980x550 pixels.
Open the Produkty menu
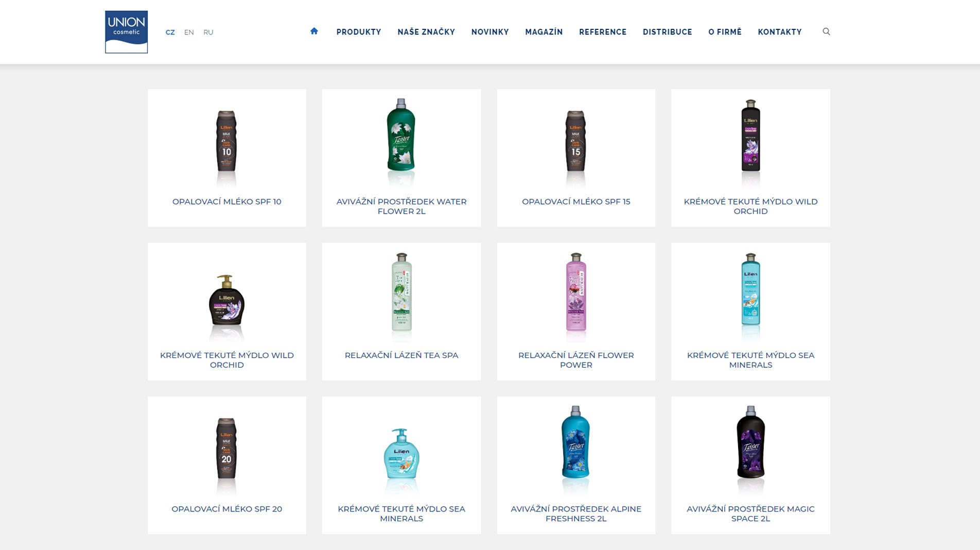(x=359, y=32)
